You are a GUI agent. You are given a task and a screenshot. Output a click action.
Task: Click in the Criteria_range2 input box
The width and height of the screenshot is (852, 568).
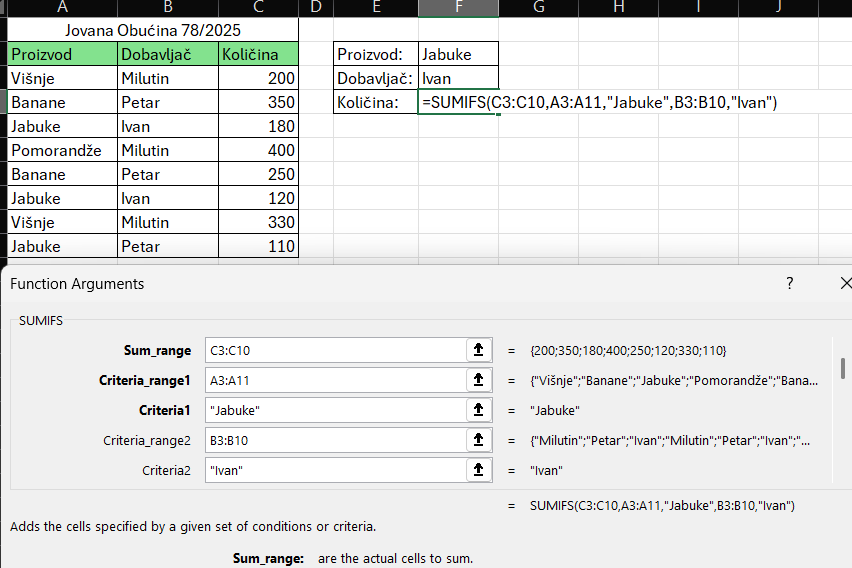click(335, 440)
